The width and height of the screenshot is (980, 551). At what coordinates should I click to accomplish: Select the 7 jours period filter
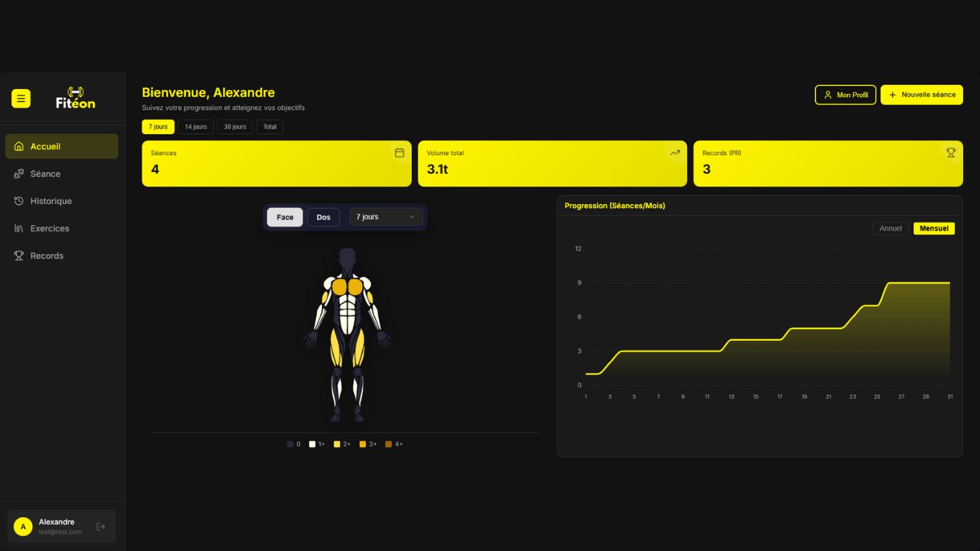158,127
